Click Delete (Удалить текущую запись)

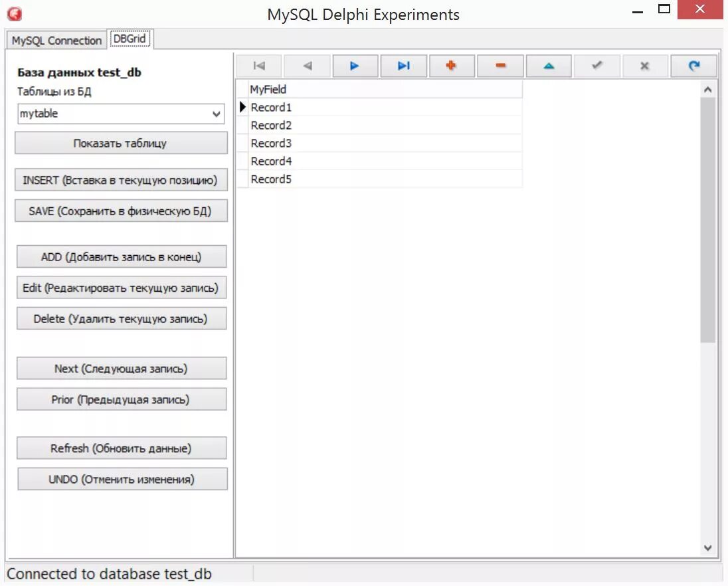(122, 318)
